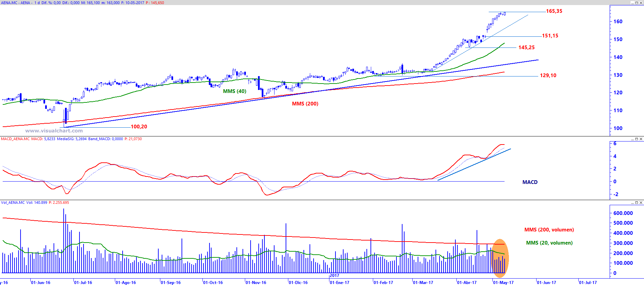Close the MACD indicator pane

pyautogui.click(x=641, y=139)
